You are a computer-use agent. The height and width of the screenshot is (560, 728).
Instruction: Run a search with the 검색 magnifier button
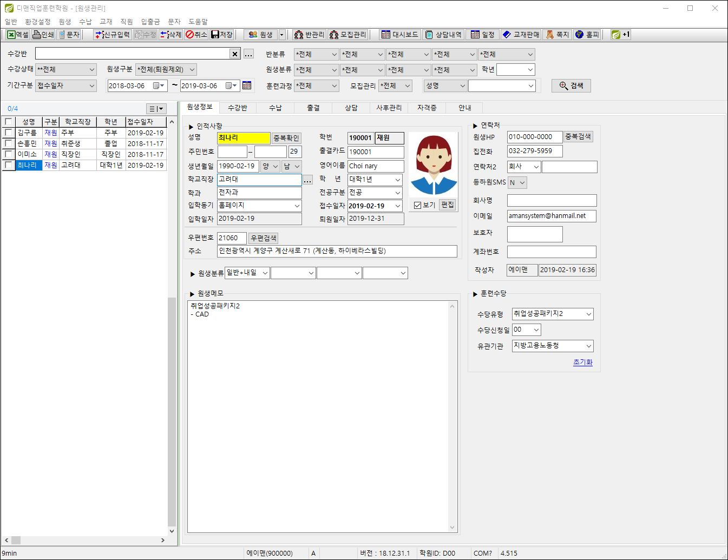571,85
